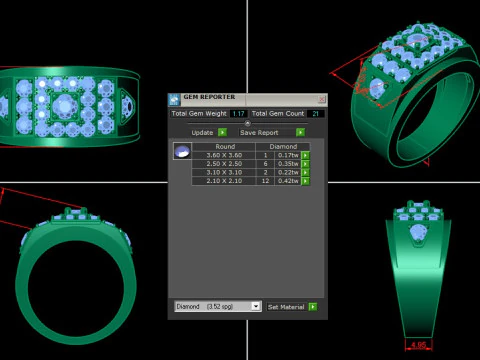Viewport: 480px width, 360px height.
Task: Click the Total Gem Count label
Action: [278, 114]
